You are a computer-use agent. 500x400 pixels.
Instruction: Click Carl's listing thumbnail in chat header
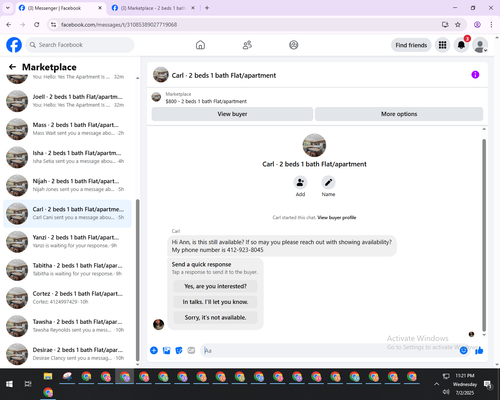pyautogui.click(x=161, y=75)
